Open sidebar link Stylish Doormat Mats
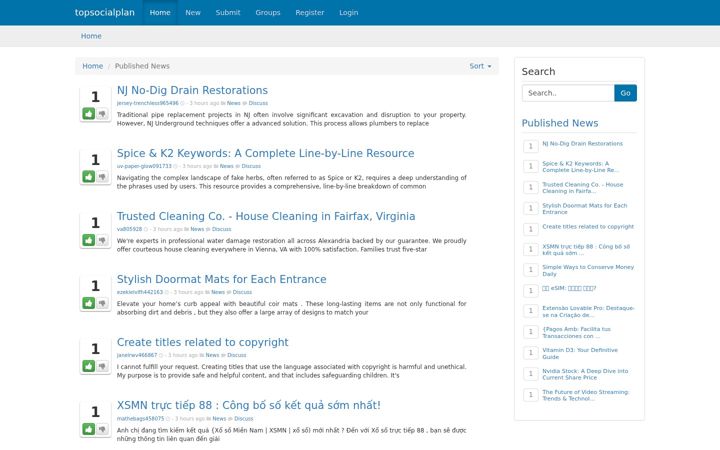This screenshot has height=450, width=720. coord(585,209)
